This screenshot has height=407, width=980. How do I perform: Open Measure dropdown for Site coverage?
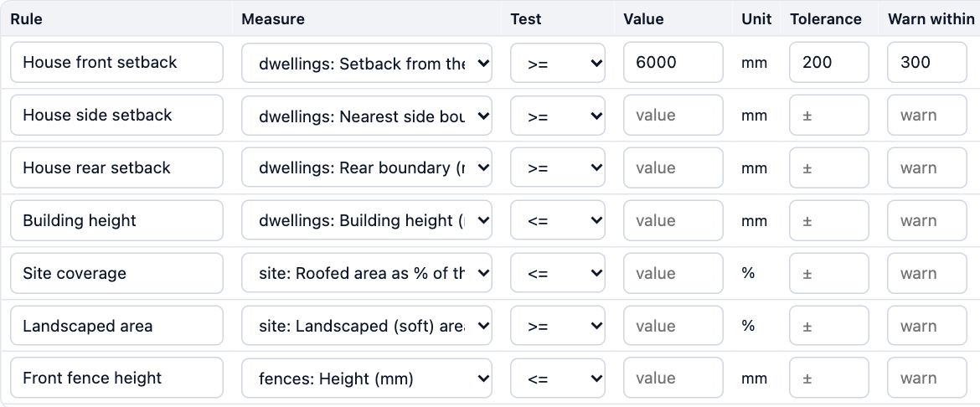367,273
